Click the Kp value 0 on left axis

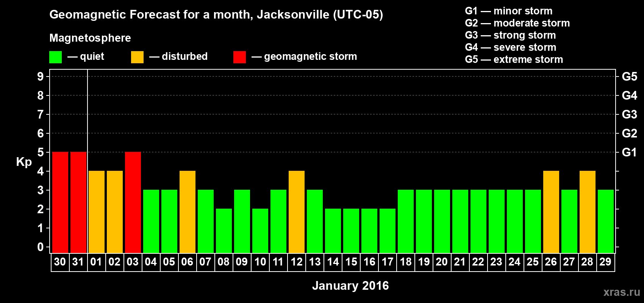click(x=41, y=247)
